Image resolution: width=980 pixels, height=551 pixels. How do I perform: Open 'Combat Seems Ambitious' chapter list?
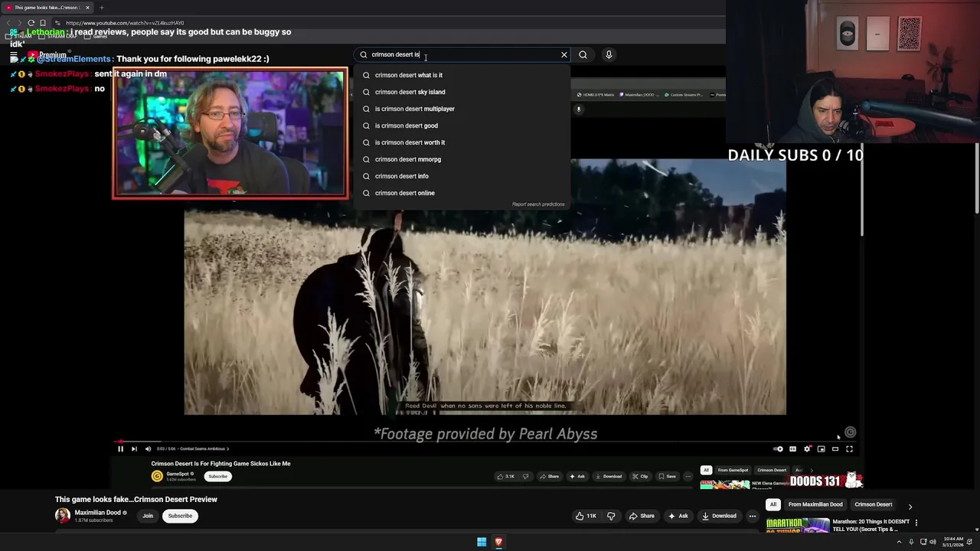204,449
